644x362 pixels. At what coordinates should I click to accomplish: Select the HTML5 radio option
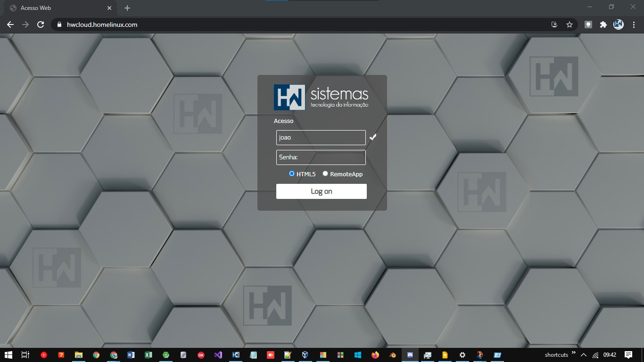pyautogui.click(x=292, y=174)
